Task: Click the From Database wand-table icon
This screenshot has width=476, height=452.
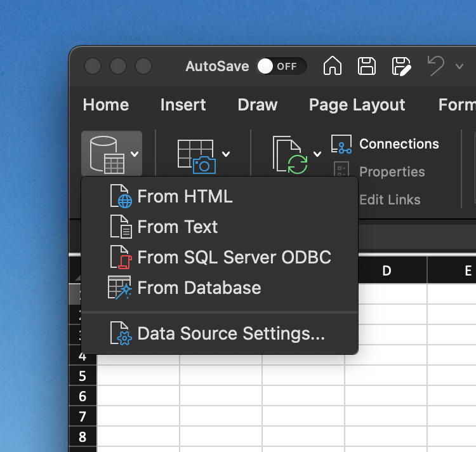Action: (120, 288)
